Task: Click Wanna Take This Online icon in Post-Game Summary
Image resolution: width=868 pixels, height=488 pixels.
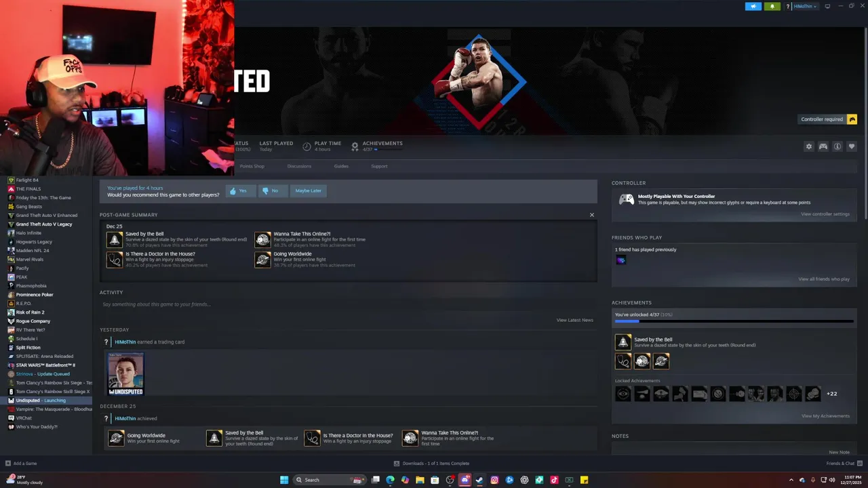Action: click(x=262, y=240)
